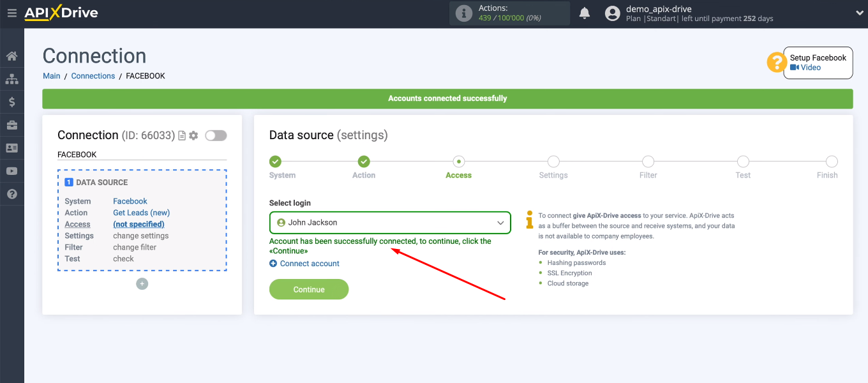Click the notifications bell icon
The image size is (868, 383).
pyautogui.click(x=584, y=12)
